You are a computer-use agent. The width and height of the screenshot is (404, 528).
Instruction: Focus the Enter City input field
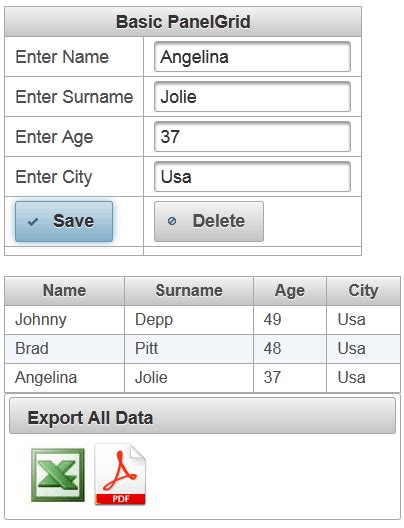252,177
